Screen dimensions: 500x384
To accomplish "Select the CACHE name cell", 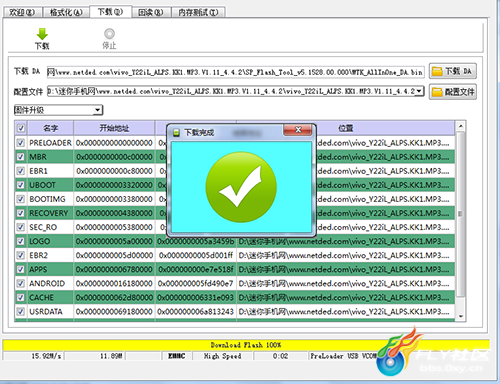I will pyautogui.click(x=50, y=297).
